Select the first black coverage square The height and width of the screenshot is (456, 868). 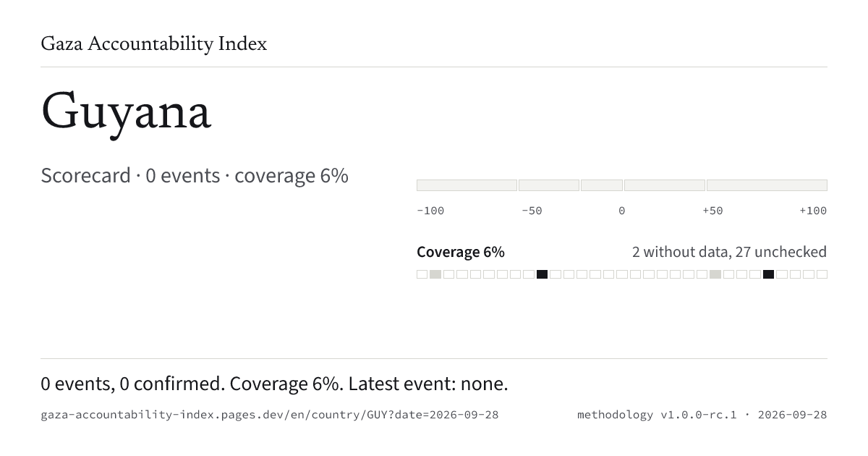[542, 274]
